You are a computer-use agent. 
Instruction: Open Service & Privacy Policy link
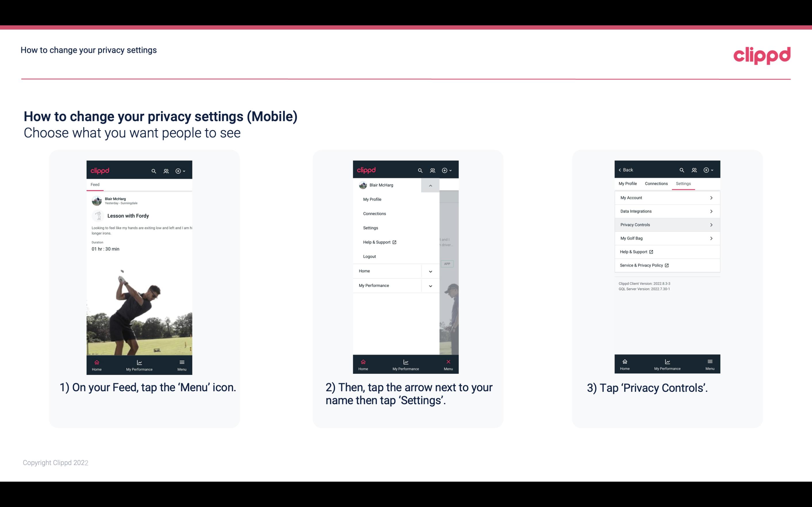(x=644, y=265)
